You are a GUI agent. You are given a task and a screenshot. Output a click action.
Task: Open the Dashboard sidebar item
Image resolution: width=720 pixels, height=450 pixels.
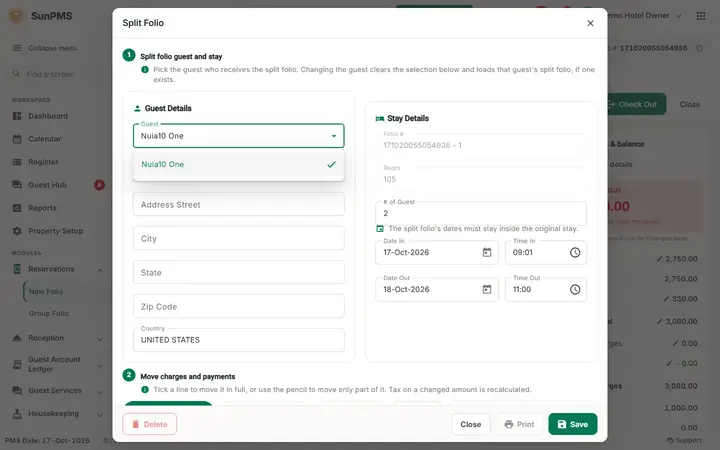pyautogui.click(x=48, y=116)
